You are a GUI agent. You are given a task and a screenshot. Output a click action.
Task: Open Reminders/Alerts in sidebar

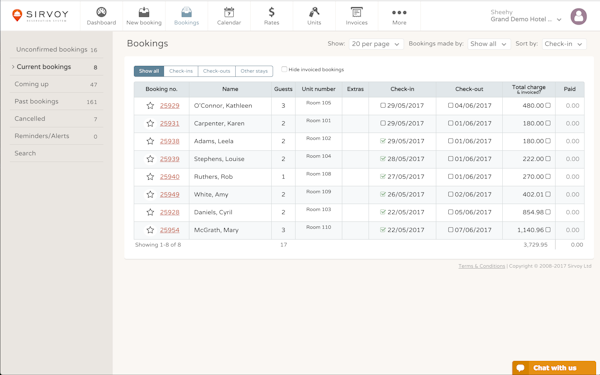tap(56, 136)
